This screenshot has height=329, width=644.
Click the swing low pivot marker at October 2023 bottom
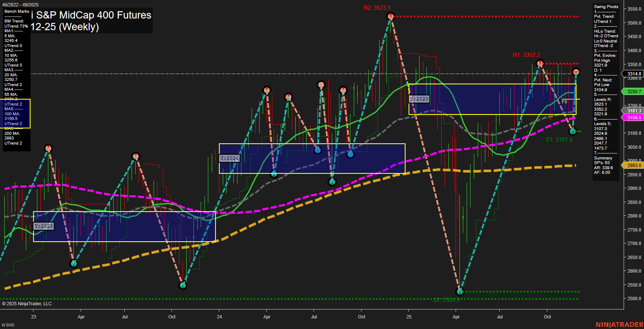tap(183, 285)
